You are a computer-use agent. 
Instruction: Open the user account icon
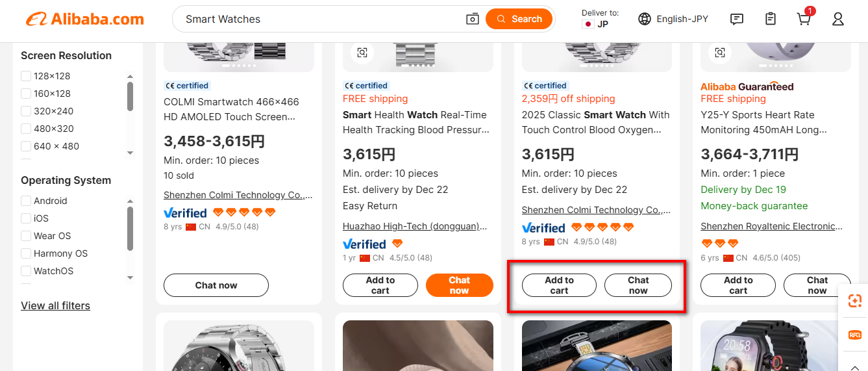pyautogui.click(x=837, y=19)
